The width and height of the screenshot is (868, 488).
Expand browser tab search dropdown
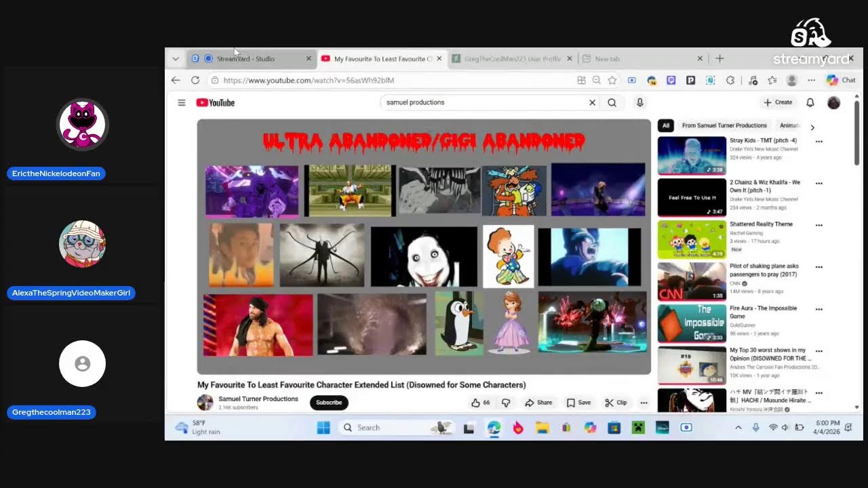click(x=176, y=59)
